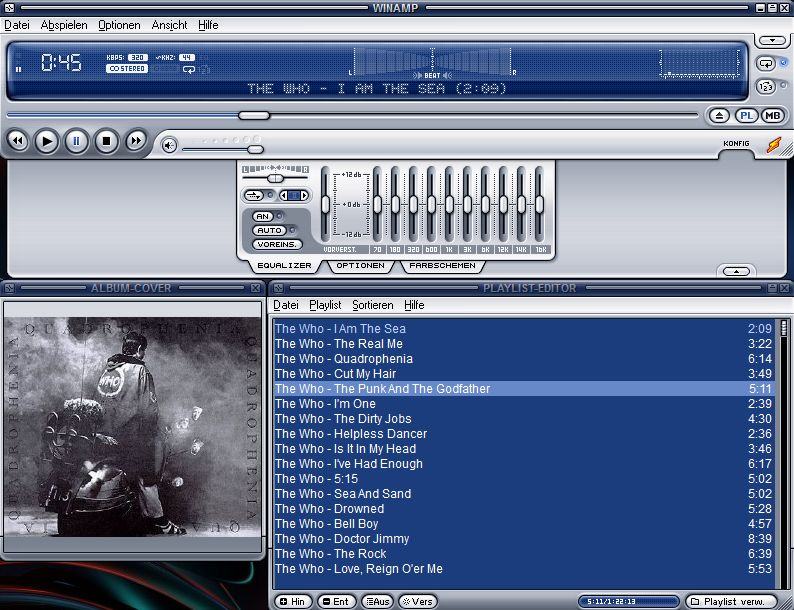Click the Winamp system menu icon in title bar

click(9, 8)
